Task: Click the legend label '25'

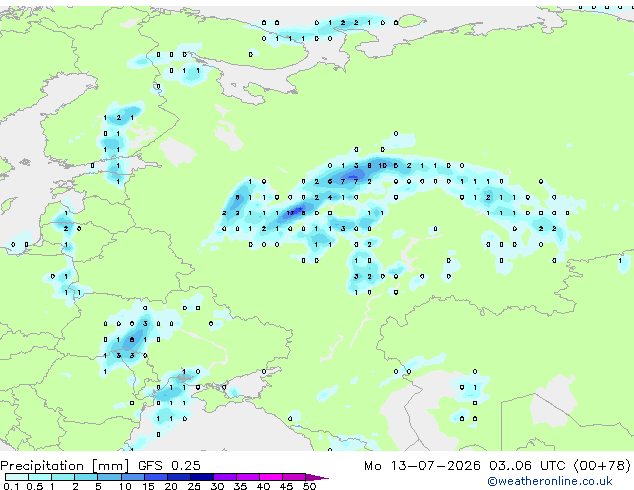Action: tap(194, 486)
